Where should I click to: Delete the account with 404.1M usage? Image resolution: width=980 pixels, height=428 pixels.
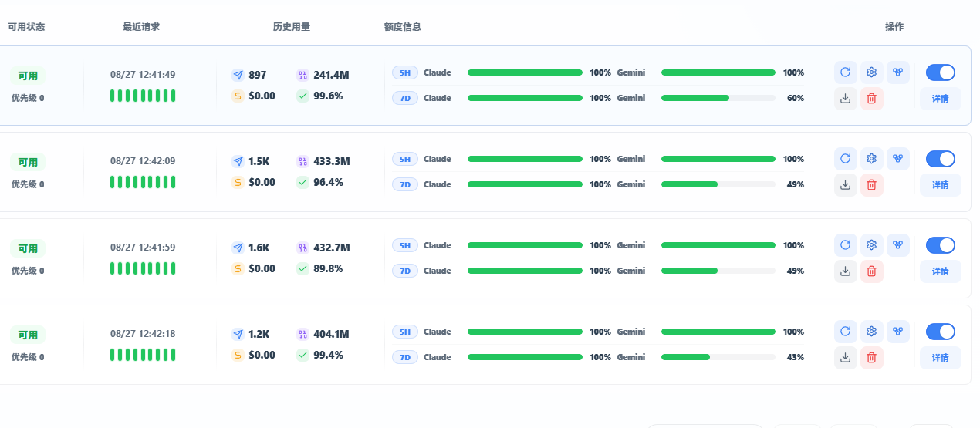click(x=872, y=358)
